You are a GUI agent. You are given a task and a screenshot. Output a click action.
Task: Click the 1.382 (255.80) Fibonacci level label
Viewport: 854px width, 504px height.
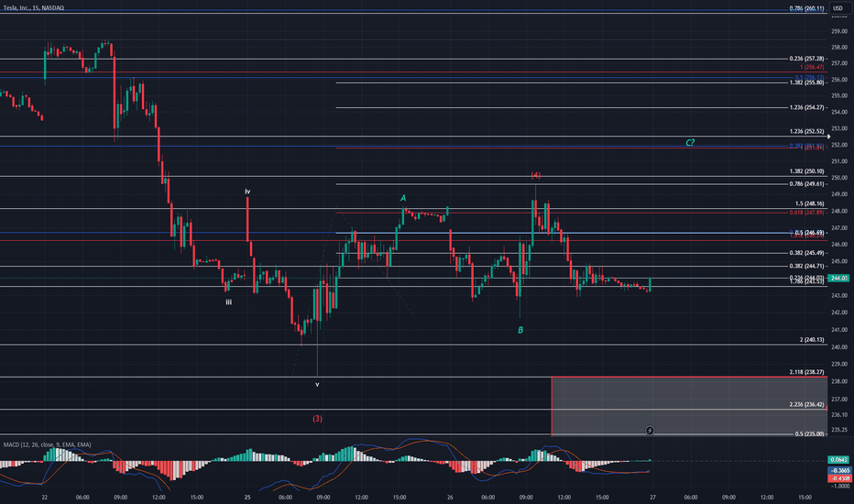click(806, 82)
